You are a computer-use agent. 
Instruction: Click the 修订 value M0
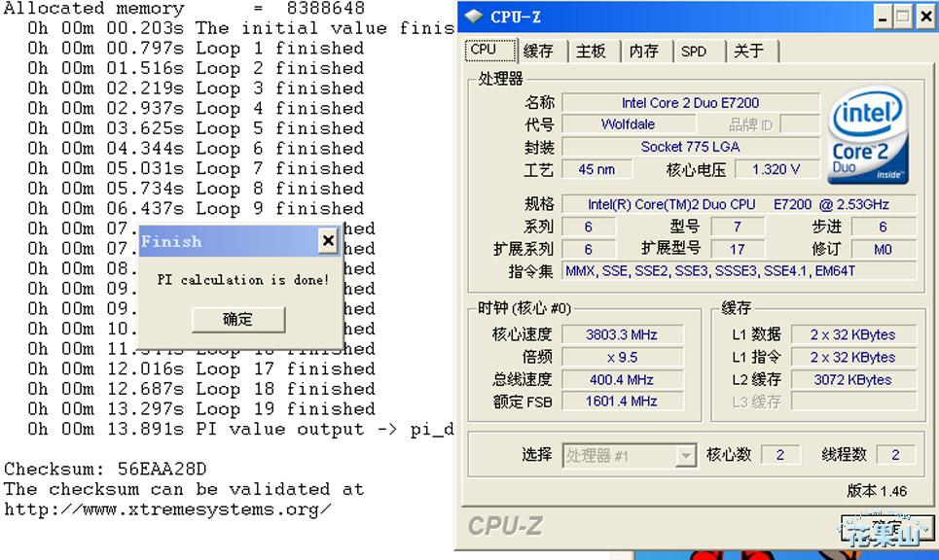point(884,249)
